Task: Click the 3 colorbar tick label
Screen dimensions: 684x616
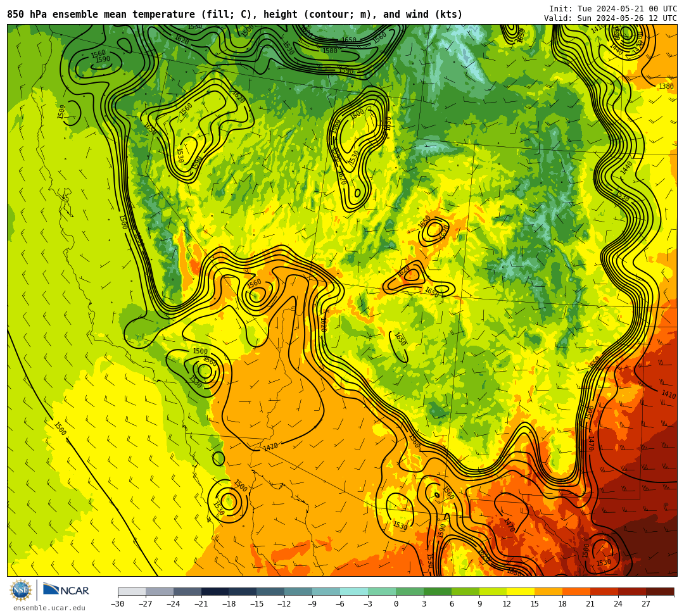Action: tap(424, 604)
